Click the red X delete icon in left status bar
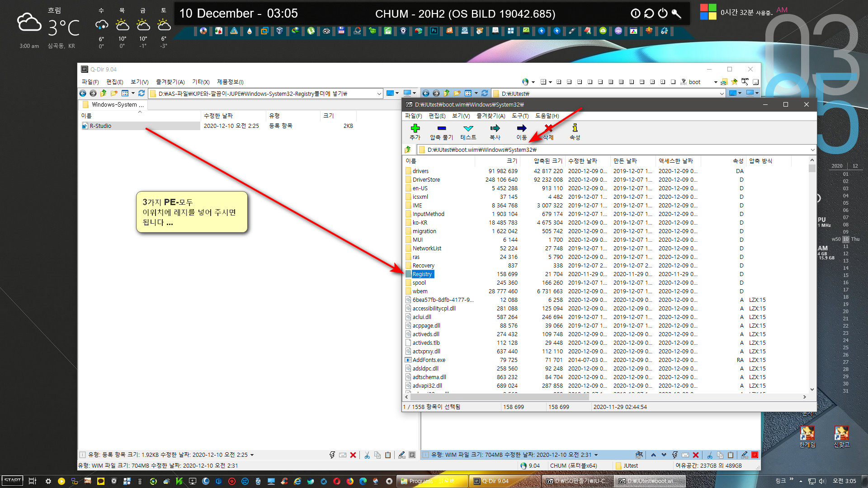Image resolution: width=868 pixels, height=488 pixels. pos(353,455)
